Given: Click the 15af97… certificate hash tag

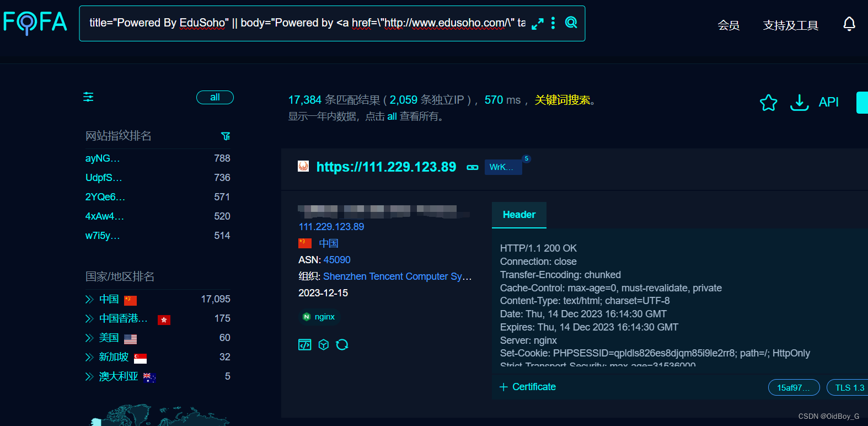Looking at the screenshot, I should tap(794, 388).
